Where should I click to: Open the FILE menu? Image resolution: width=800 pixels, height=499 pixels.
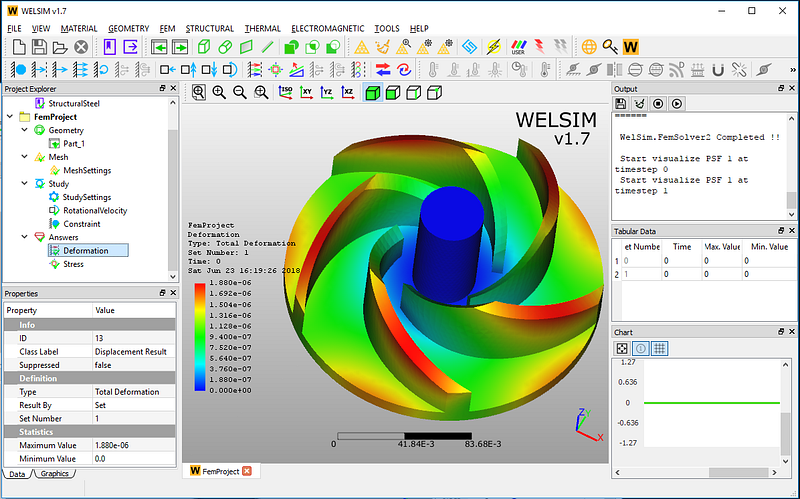(14, 29)
